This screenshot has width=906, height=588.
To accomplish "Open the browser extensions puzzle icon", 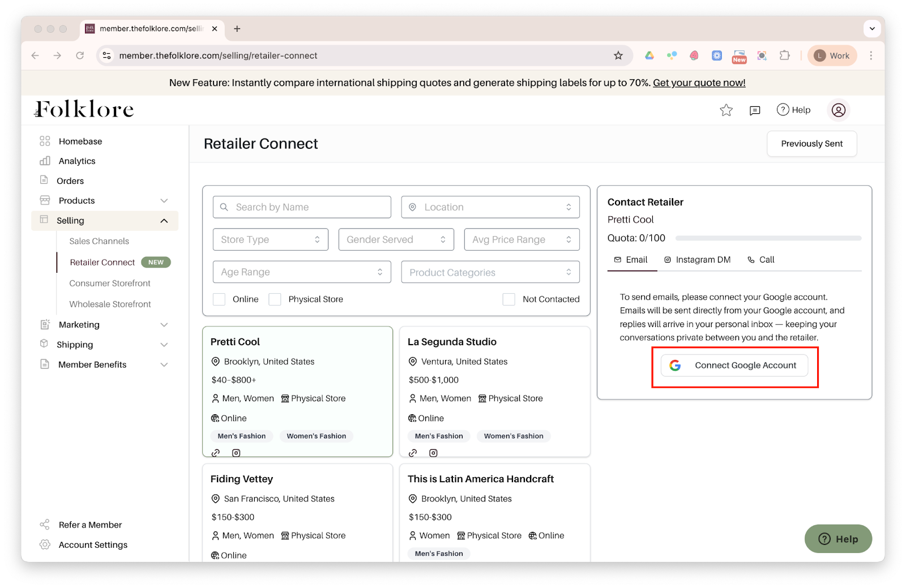I will pos(784,55).
